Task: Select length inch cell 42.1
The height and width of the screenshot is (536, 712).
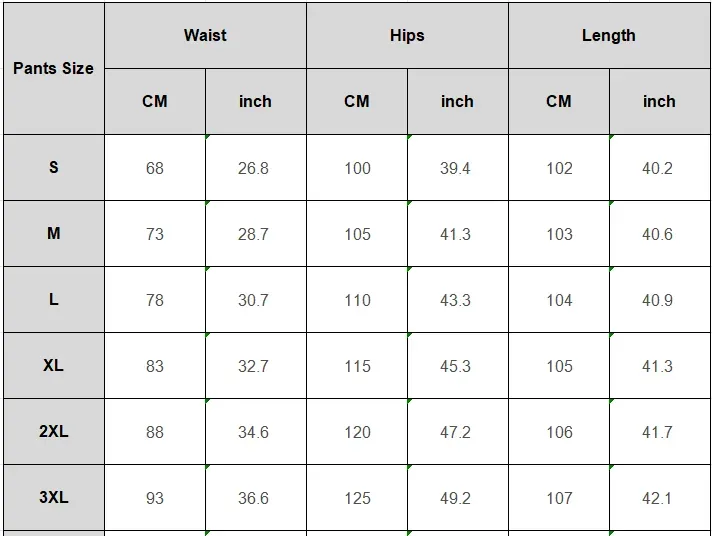Action: [x=657, y=498]
